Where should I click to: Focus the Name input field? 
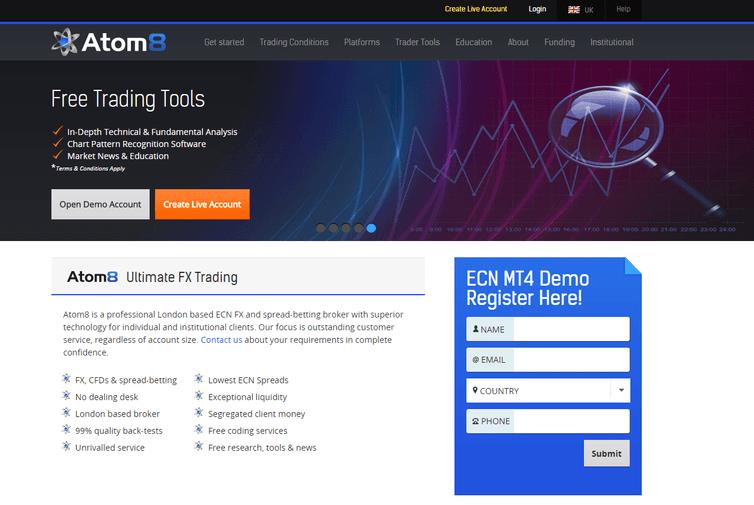(548, 329)
